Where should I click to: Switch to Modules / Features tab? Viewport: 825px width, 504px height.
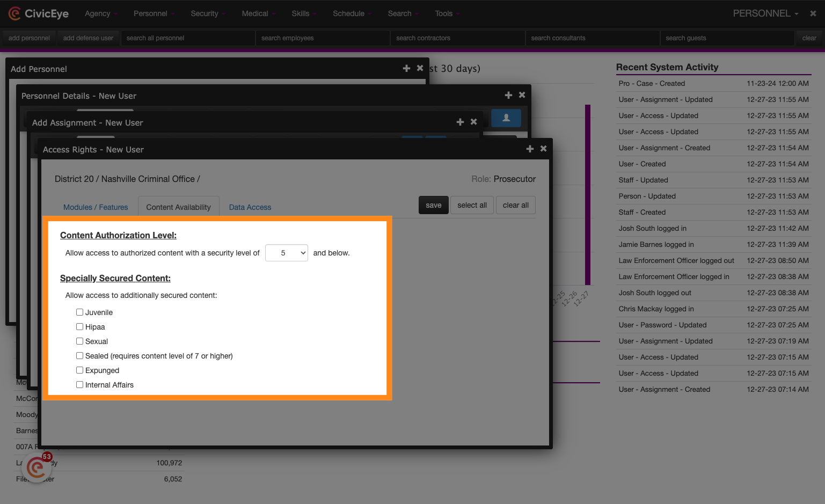[x=96, y=207]
